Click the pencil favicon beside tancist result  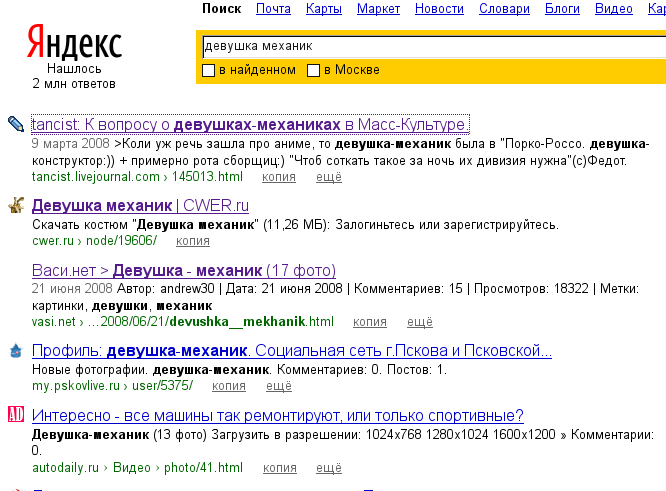pyautogui.click(x=16, y=124)
